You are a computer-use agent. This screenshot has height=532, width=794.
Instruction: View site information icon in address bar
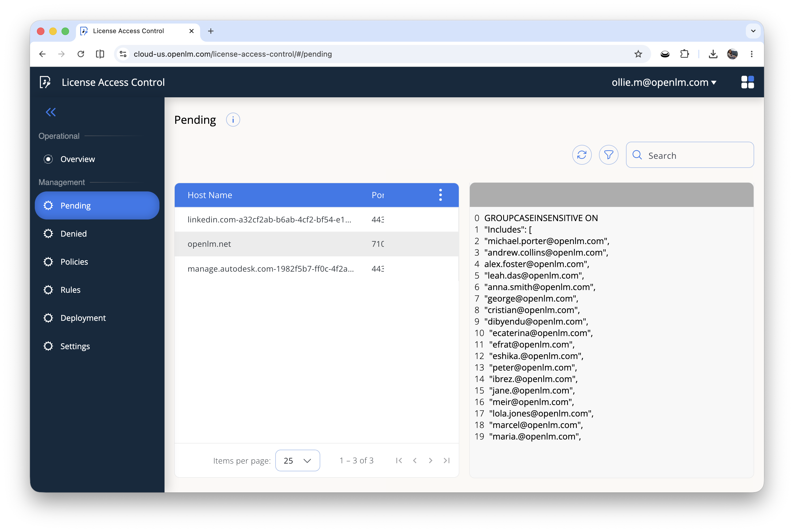(x=123, y=54)
